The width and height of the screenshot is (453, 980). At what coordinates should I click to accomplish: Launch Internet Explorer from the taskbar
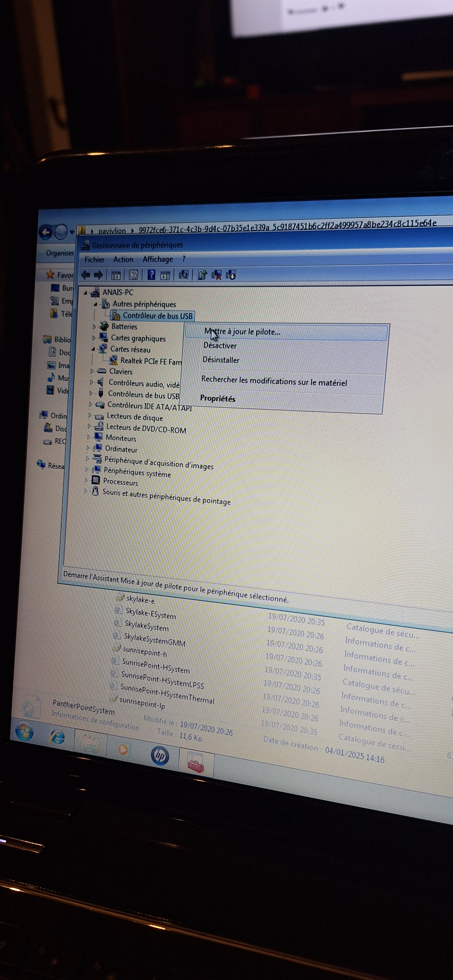click(x=57, y=737)
